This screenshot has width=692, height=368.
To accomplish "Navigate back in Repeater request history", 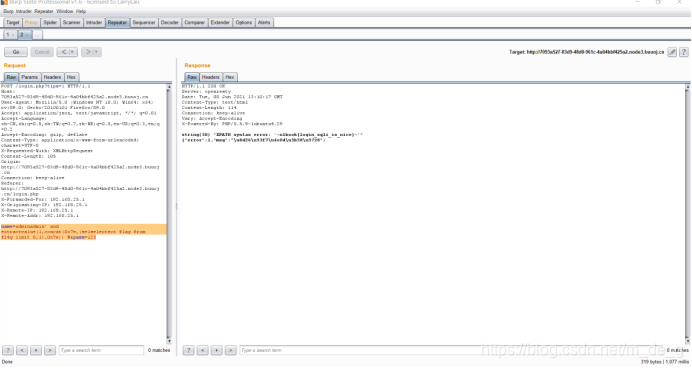I will coord(64,52).
